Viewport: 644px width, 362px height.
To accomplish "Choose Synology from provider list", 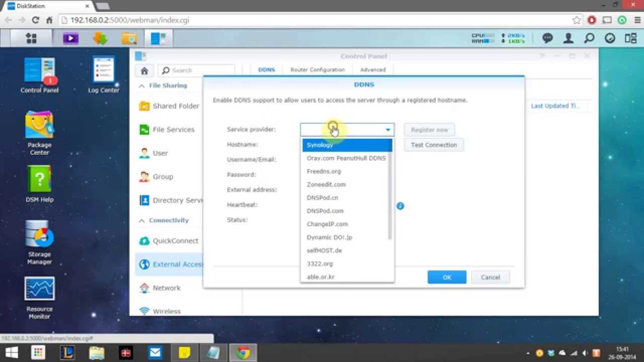I will pos(347,145).
